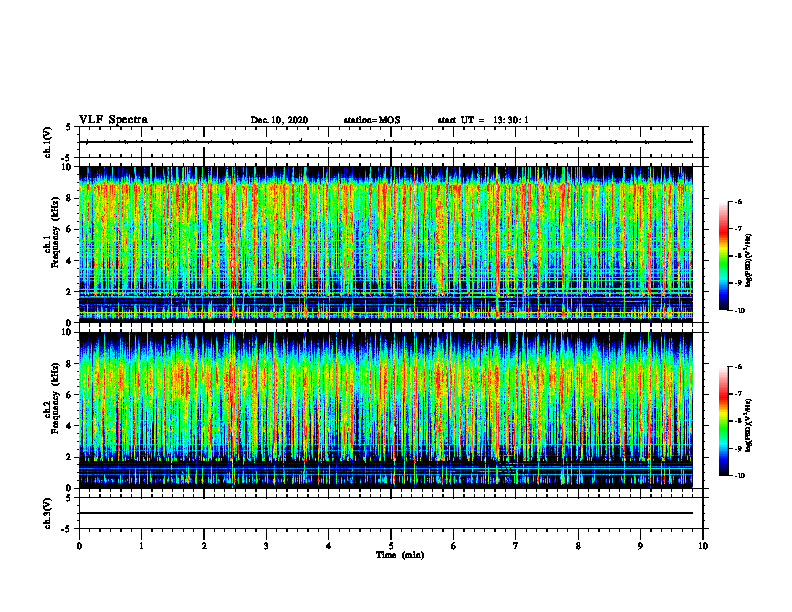Click the "station=MOS" header label
Viewport: 792px width, 612px height.
(372, 120)
